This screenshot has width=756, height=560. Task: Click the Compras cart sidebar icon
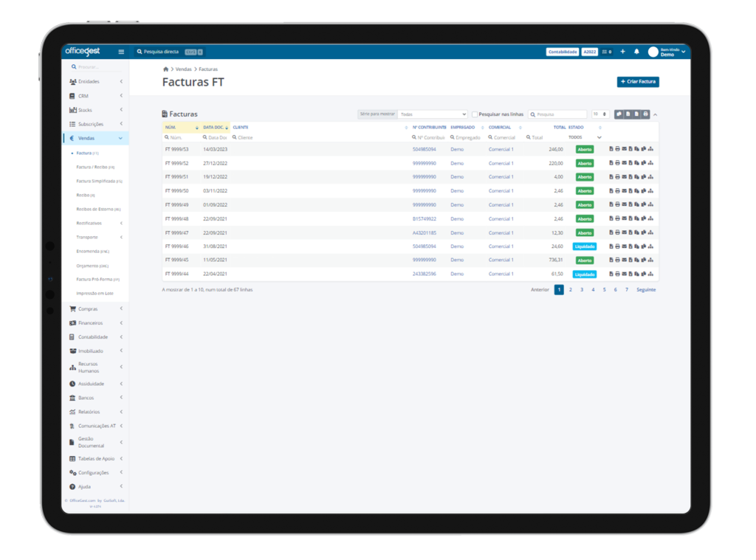(x=72, y=309)
